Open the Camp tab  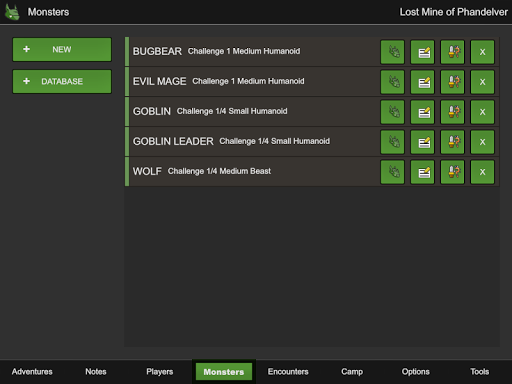pyautogui.click(x=352, y=372)
